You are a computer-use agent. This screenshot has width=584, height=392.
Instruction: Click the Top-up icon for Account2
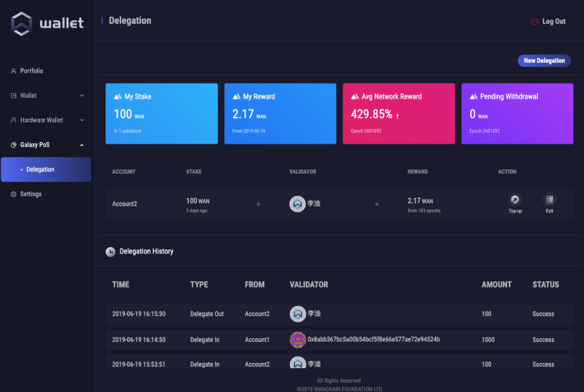(515, 200)
